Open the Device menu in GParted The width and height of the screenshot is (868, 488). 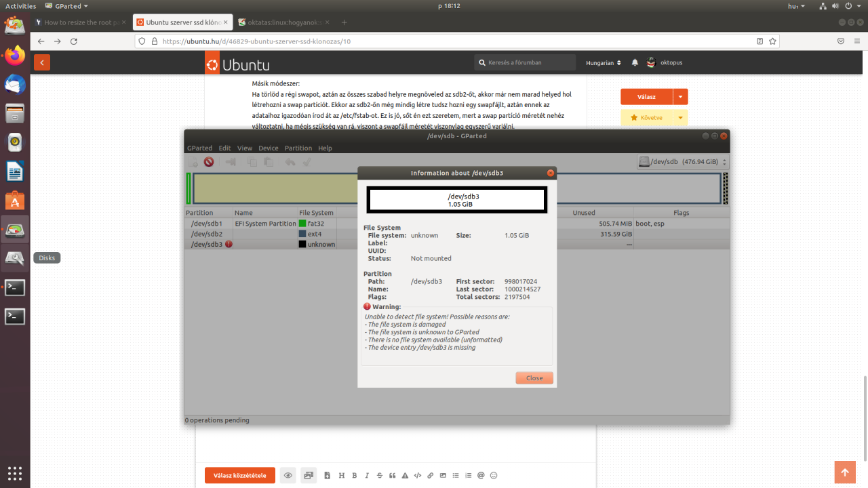click(x=269, y=148)
